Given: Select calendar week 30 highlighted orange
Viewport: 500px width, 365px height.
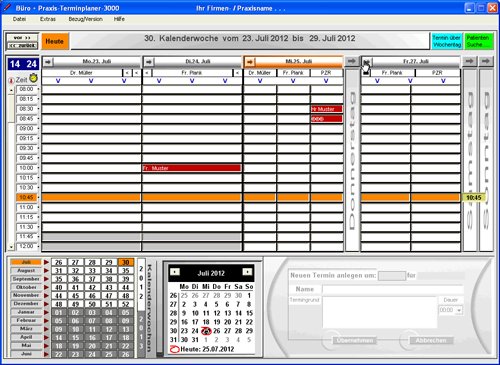Looking at the screenshot, I should [x=126, y=262].
